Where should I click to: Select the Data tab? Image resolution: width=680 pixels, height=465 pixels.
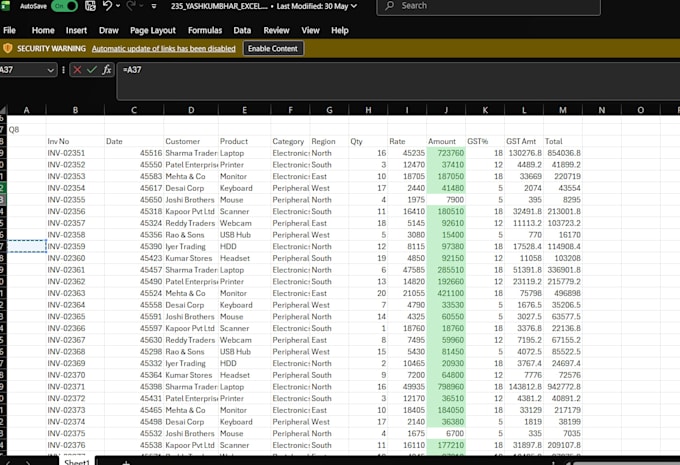[242, 30]
